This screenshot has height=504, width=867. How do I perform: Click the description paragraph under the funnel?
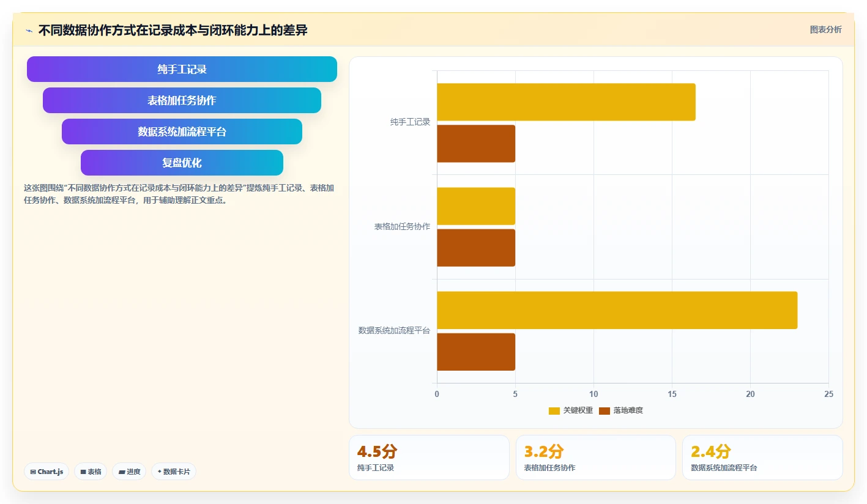pyautogui.click(x=179, y=194)
